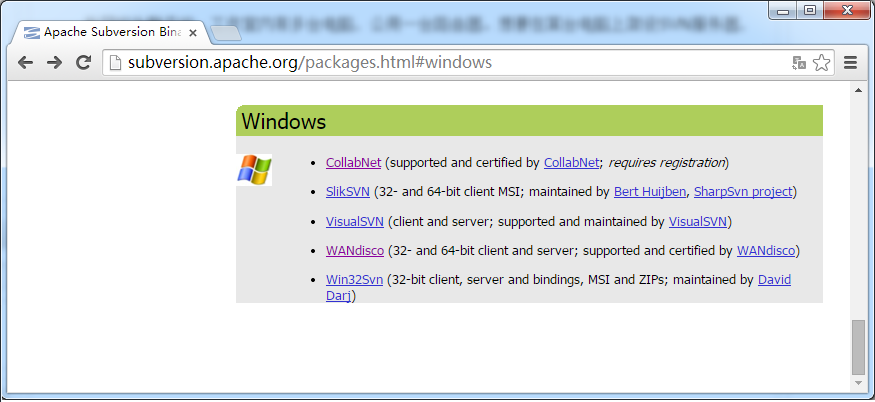
Task: Bookmark this page with the star icon
Action: (821, 63)
